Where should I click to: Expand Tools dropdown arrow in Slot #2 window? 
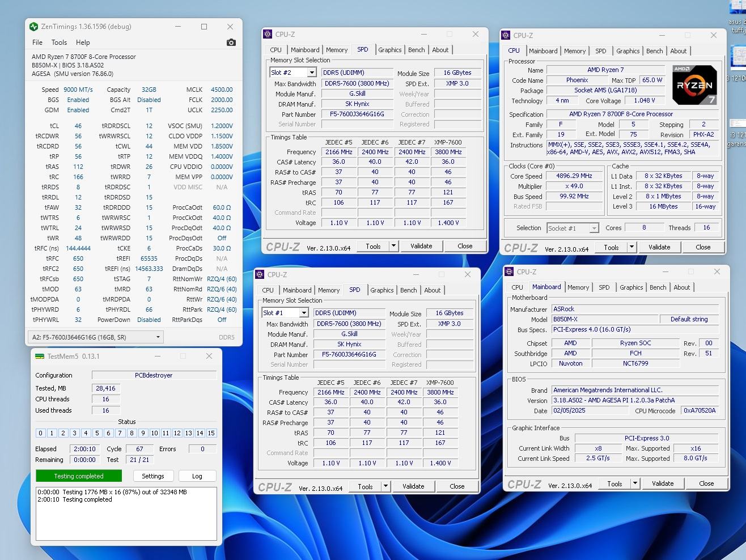tap(393, 246)
